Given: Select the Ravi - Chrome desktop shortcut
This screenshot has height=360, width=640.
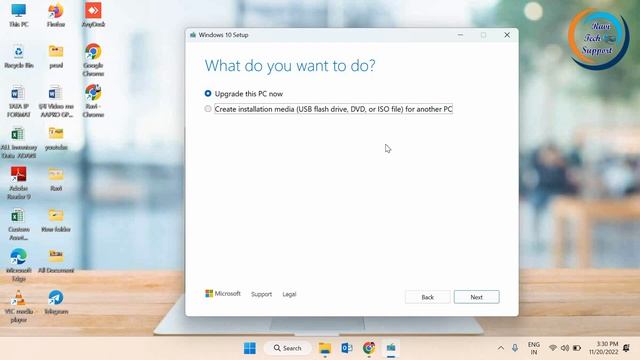Looking at the screenshot, I should point(93,101).
